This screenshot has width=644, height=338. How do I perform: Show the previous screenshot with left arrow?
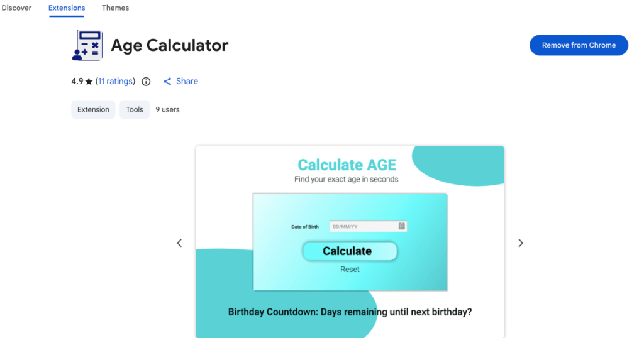[x=179, y=243]
